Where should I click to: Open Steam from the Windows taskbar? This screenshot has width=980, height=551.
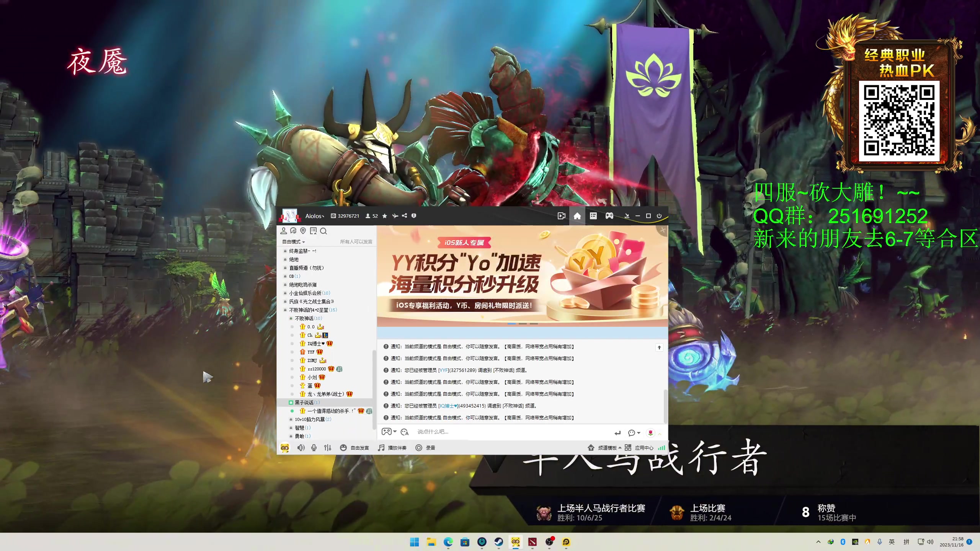(498, 542)
